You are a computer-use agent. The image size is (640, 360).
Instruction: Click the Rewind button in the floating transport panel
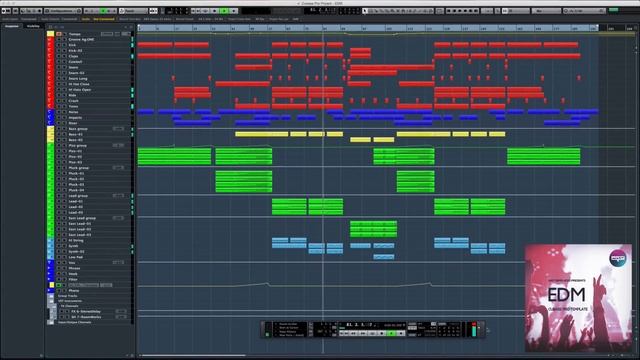(x=353, y=333)
